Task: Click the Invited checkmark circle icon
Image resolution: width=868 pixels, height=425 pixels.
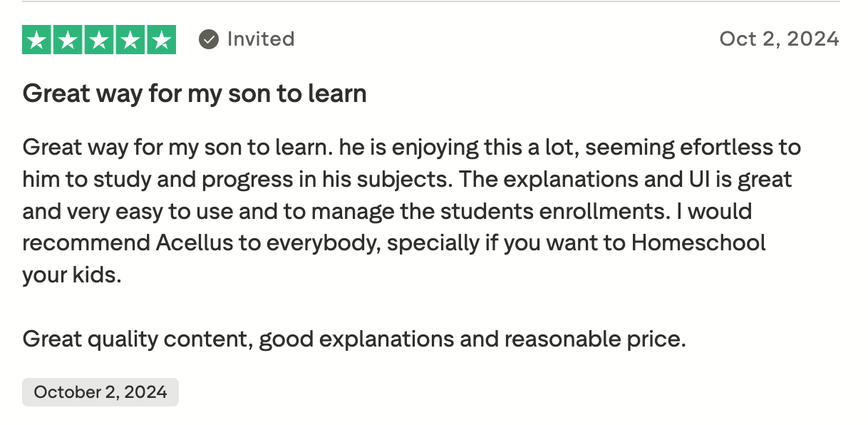Action: click(x=209, y=39)
